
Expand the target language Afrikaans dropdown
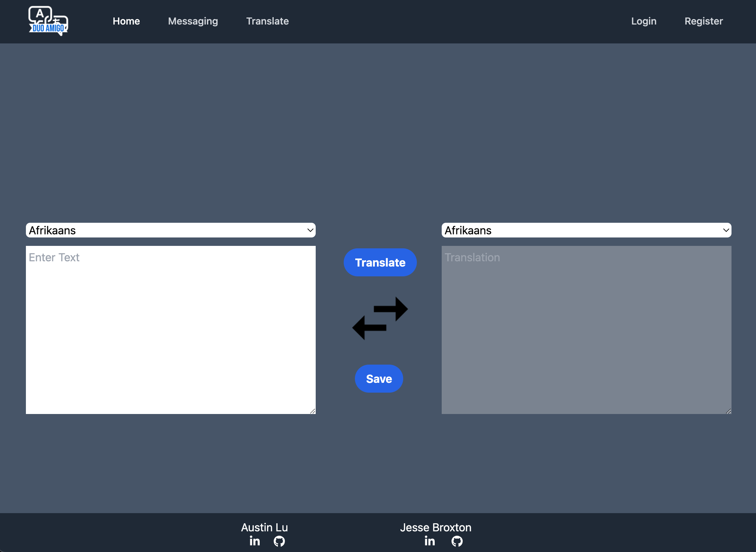[586, 230]
